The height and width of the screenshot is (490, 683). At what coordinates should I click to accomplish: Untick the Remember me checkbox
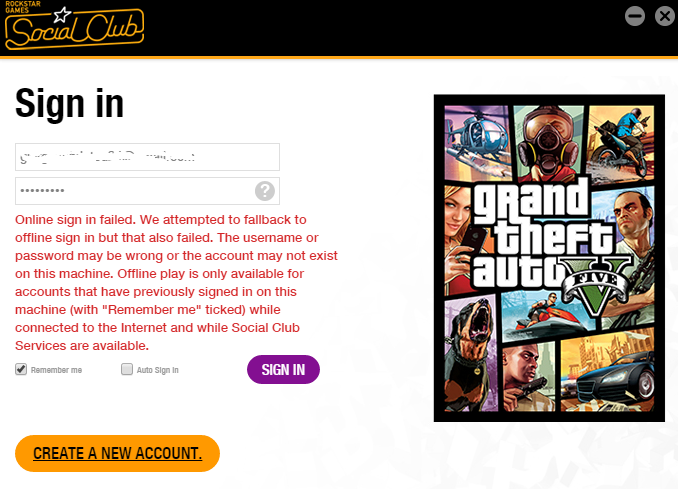pyautogui.click(x=21, y=369)
